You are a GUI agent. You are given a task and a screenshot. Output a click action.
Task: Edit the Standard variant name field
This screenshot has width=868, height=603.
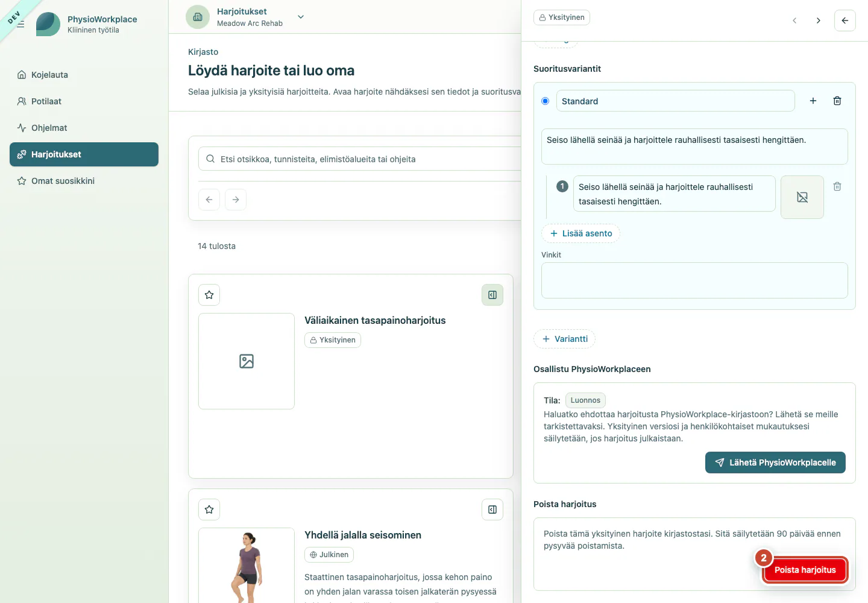(x=675, y=101)
